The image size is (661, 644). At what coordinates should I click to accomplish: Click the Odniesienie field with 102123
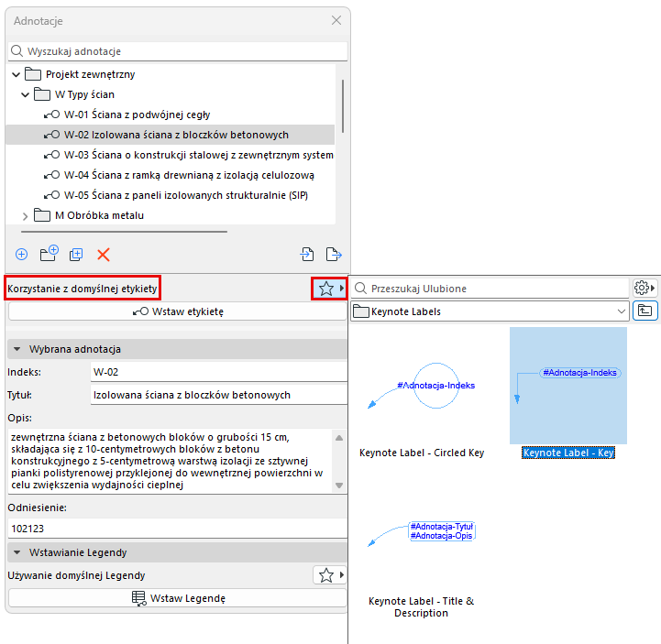pos(178,529)
